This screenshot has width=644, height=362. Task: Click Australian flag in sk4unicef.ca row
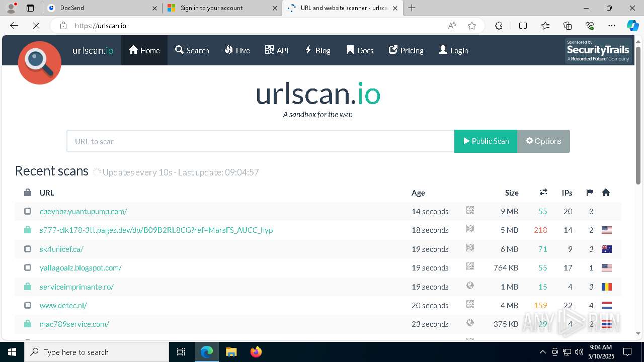point(607,249)
